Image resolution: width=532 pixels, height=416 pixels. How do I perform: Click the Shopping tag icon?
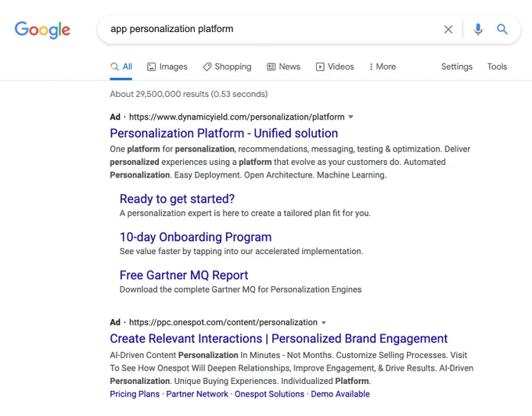[207, 66]
